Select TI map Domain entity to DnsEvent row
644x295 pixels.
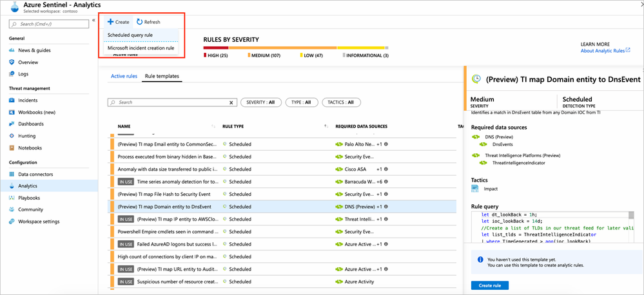[x=282, y=207]
